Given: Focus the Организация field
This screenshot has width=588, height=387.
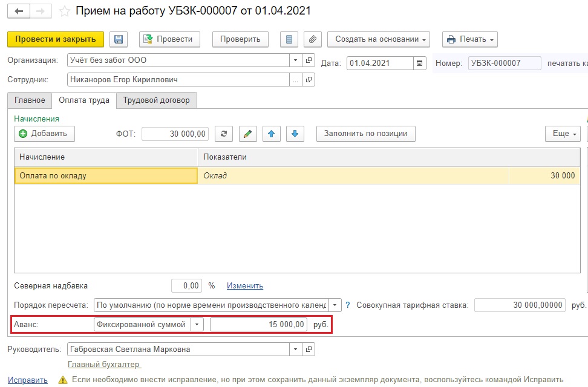Looking at the screenshot, I should (x=178, y=60).
